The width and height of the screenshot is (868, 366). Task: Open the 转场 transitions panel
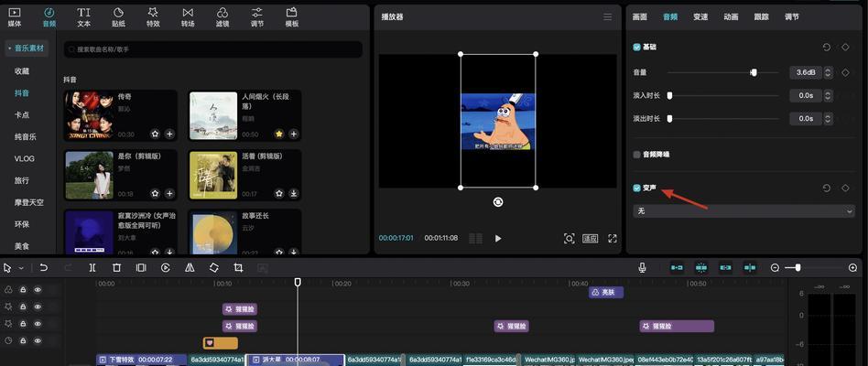[x=188, y=17]
